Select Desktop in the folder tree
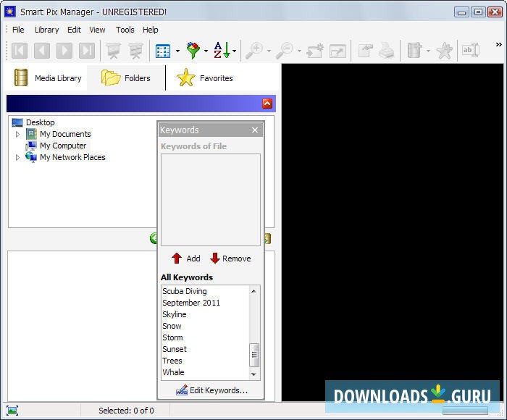 point(41,122)
